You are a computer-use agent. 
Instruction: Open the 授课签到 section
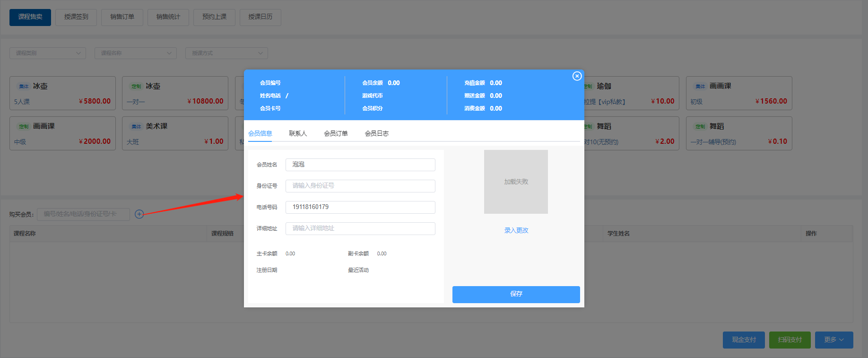(x=76, y=17)
